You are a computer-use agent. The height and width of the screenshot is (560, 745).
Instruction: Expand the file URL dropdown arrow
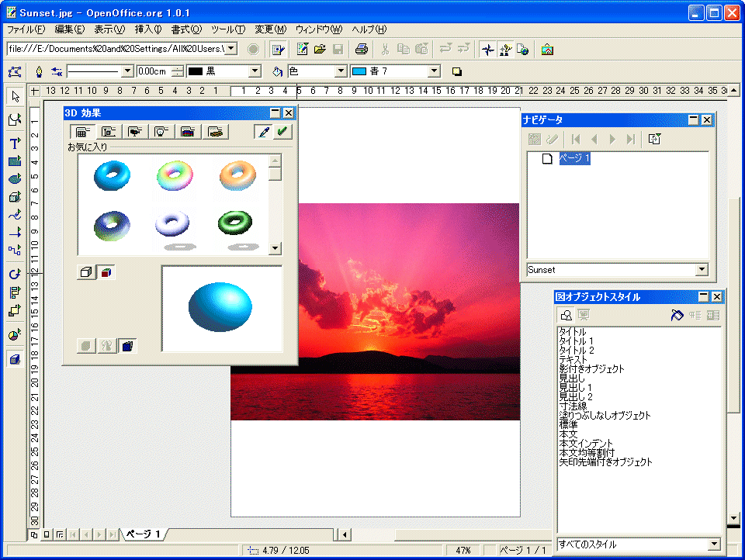[x=231, y=48]
